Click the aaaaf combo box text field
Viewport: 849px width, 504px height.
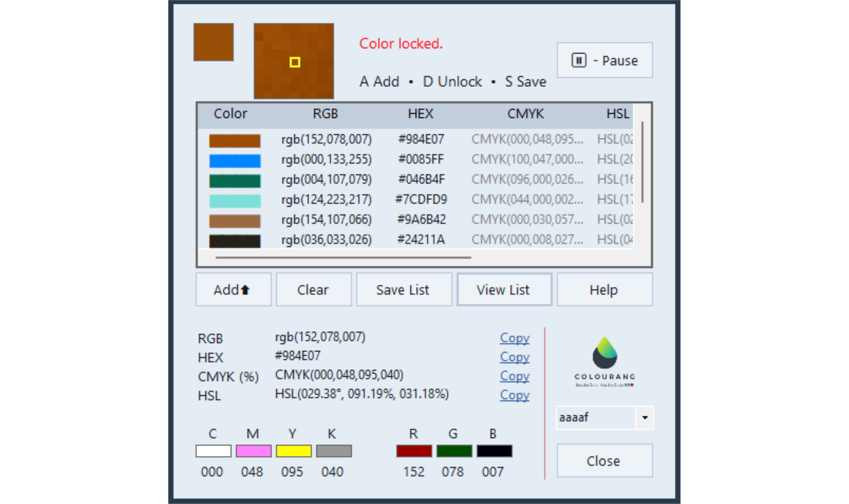595,418
